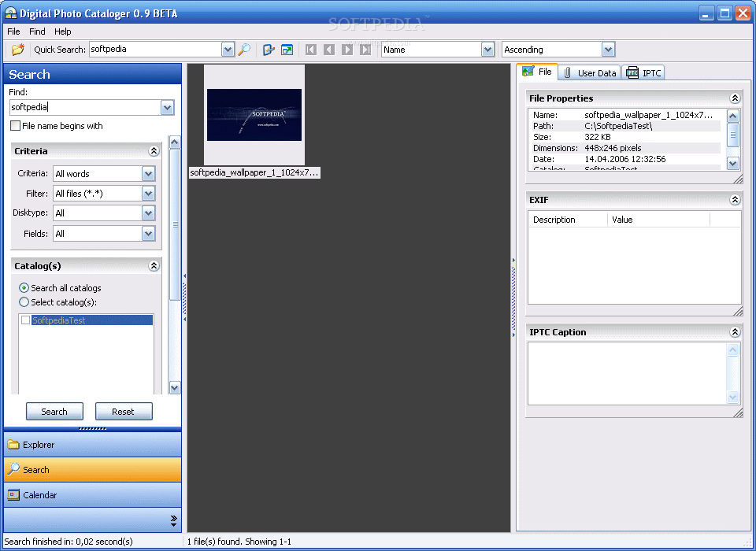Open the Fields dropdown
Image resolution: width=756 pixels, height=551 pixels.
pos(148,234)
